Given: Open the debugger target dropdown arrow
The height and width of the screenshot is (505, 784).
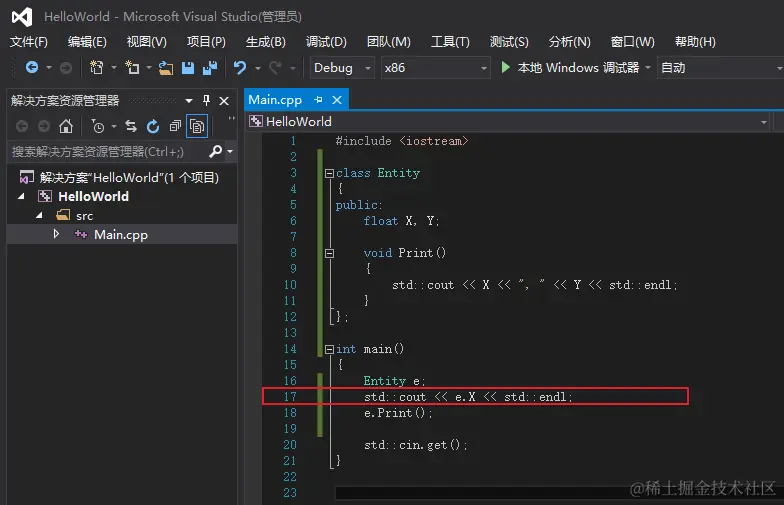Looking at the screenshot, I should pos(648,67).
